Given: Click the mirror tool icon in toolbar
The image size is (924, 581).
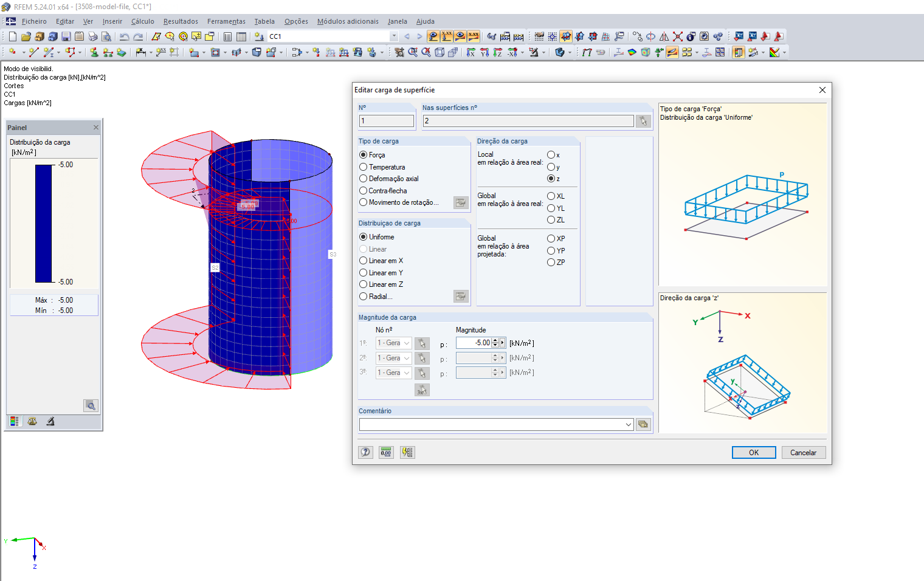Looking at the screenshot, I should pyautogui.click(x=664, y=36).
